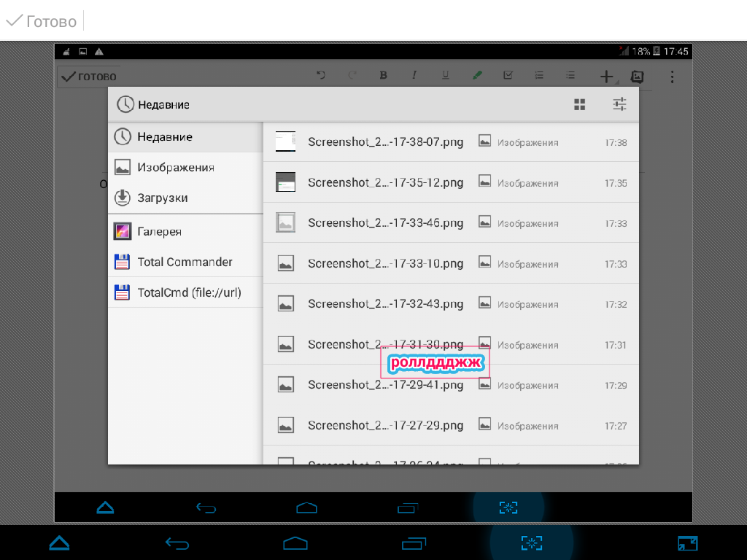This screenshot has width=747, height=560.
Task: Click image placeholder icon of the 17-32-43 file
Action: [x=285, y=303]
